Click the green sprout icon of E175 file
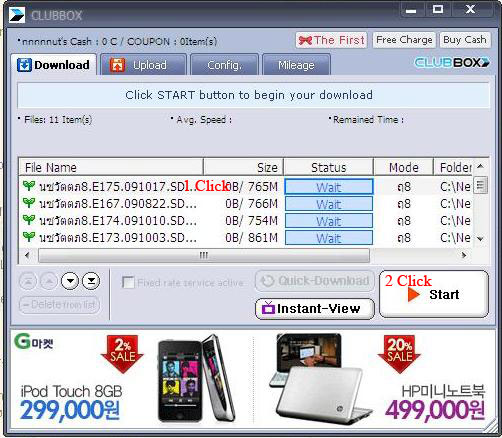Viewport: 502px width, 438px height. point(29,186)
